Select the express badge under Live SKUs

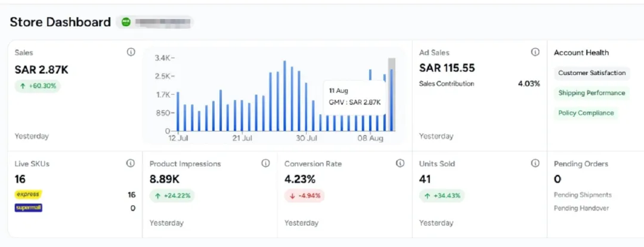click(x=28, y=195)
